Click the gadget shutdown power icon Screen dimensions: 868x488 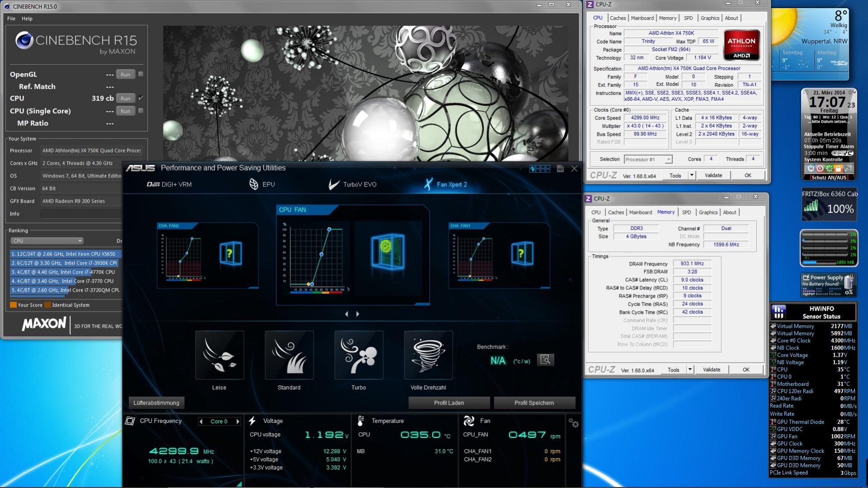click(x=811, y=169)
